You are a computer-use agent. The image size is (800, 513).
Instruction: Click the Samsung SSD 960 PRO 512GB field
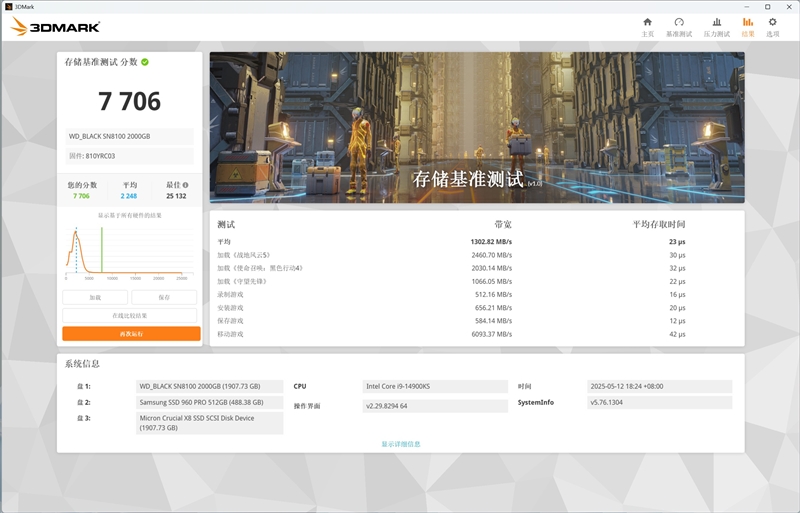[x=209, y=402]
